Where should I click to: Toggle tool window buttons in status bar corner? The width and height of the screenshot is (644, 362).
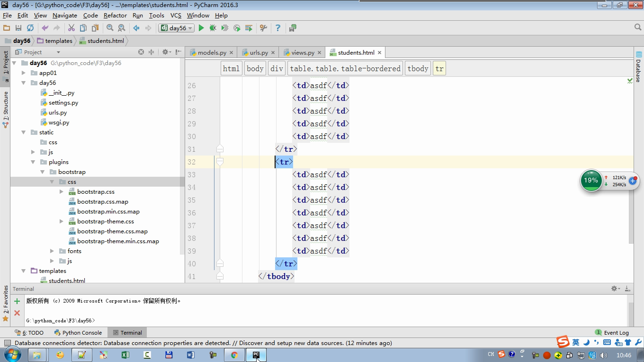pos(7,343)
